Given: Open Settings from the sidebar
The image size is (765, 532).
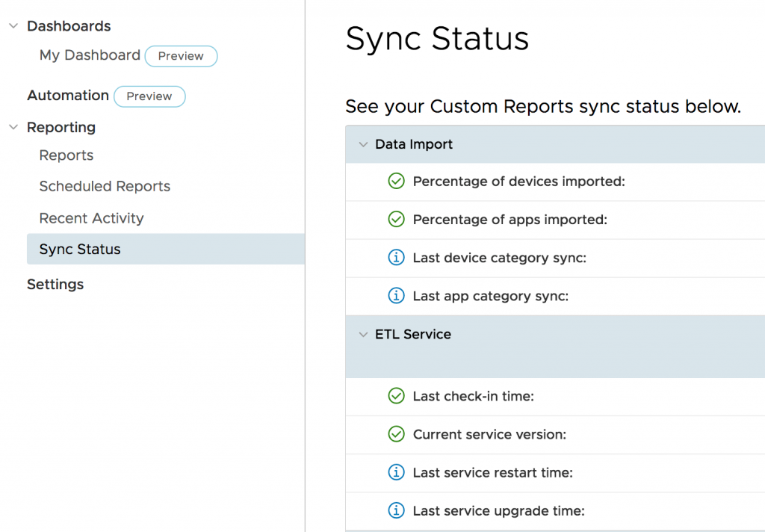Looking at the screenshot, I should point(55,285).
